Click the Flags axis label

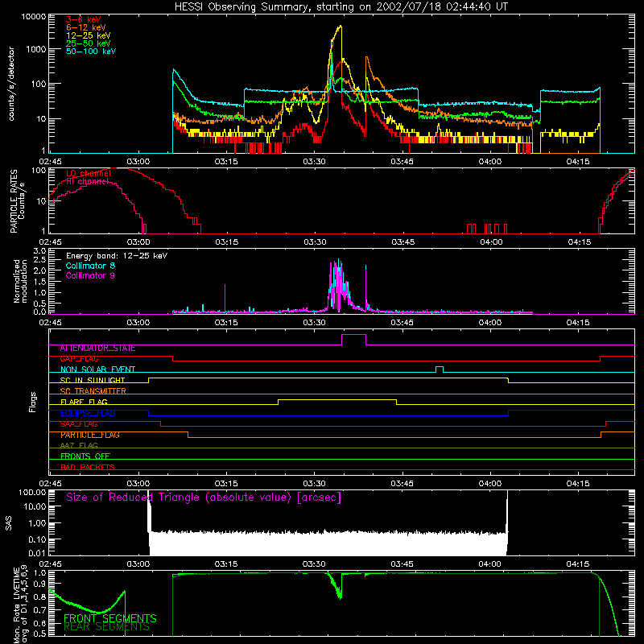coord(33,402)
